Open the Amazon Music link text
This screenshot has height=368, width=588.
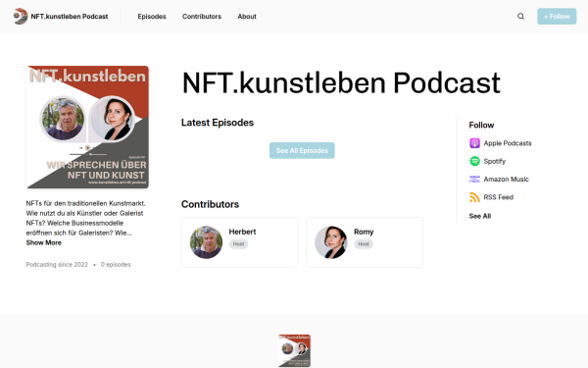click(507, 180)
